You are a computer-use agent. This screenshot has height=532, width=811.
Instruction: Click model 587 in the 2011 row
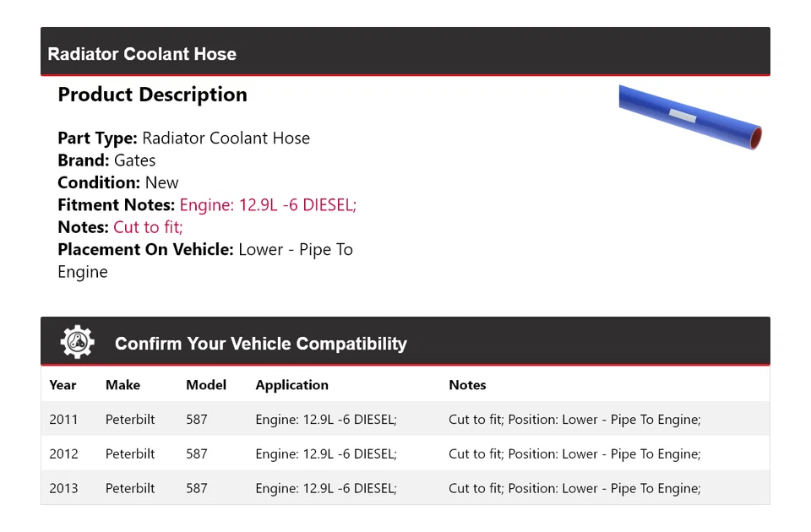197,420
